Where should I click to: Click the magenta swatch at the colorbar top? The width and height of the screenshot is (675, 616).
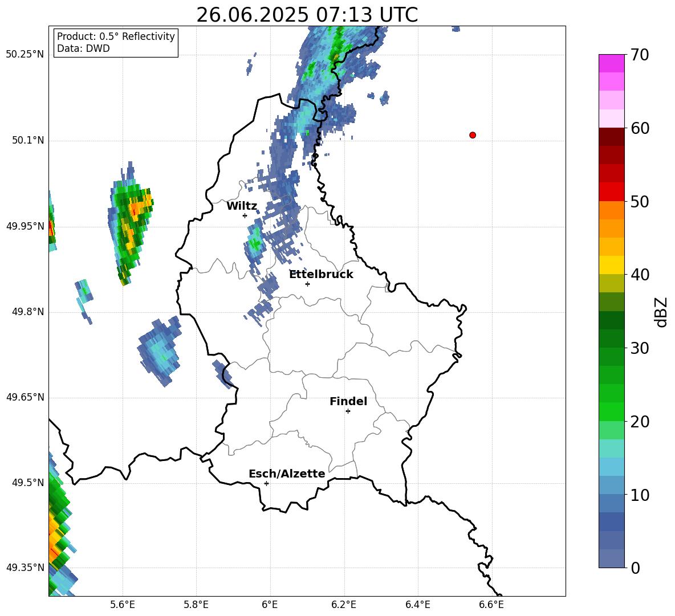pyautogui.click(x=611, y=63)
